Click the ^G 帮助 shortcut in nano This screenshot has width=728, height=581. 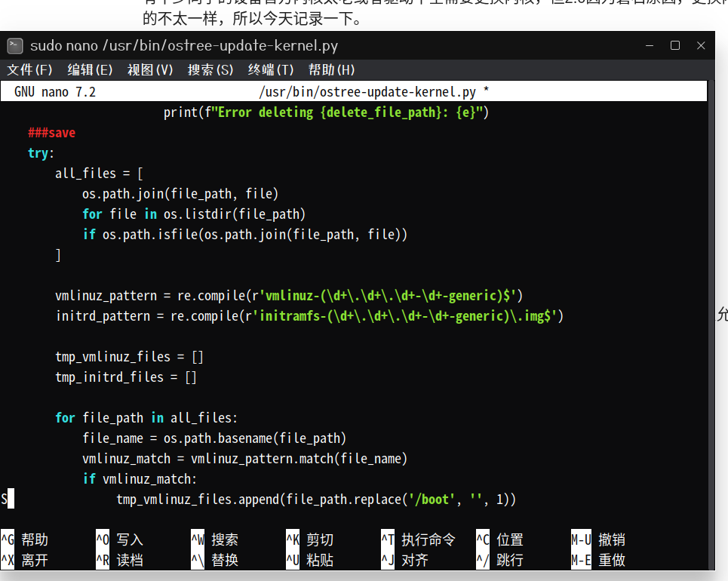25,540
